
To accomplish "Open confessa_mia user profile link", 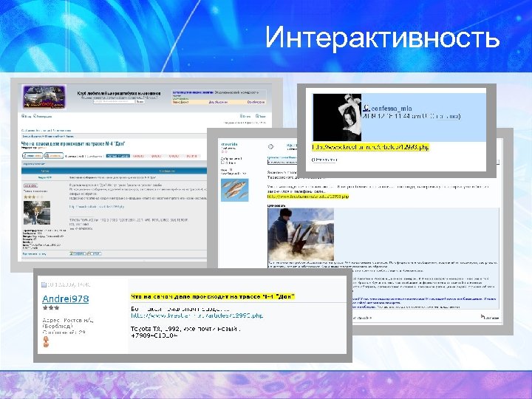I will pos(392,108).
